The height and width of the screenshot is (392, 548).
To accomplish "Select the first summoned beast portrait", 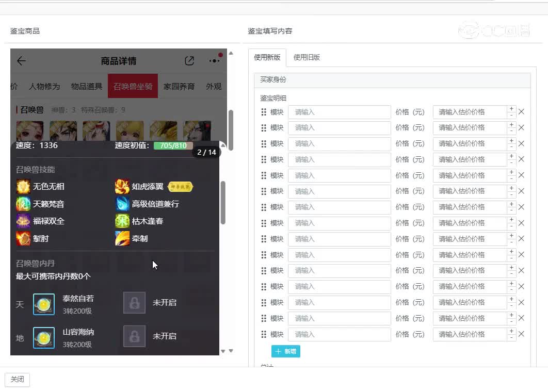I will 30,130.
